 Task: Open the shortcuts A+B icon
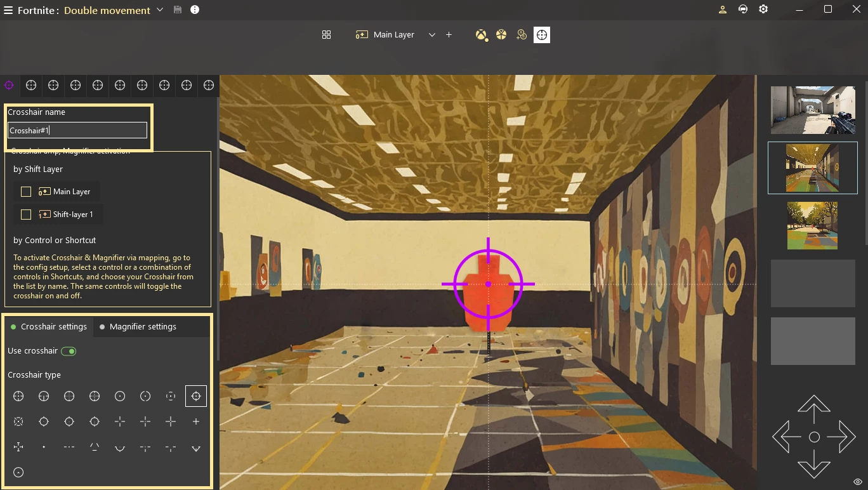tap(522, 35)
